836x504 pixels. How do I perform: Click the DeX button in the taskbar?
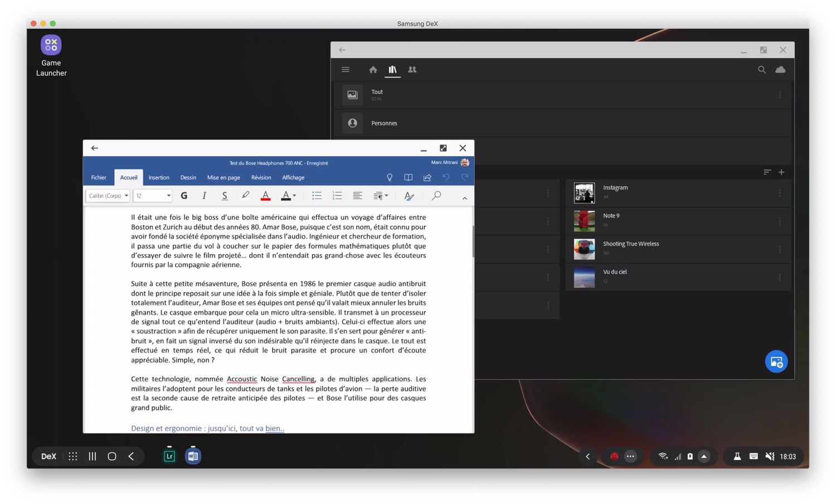click(x=48, y=456)
